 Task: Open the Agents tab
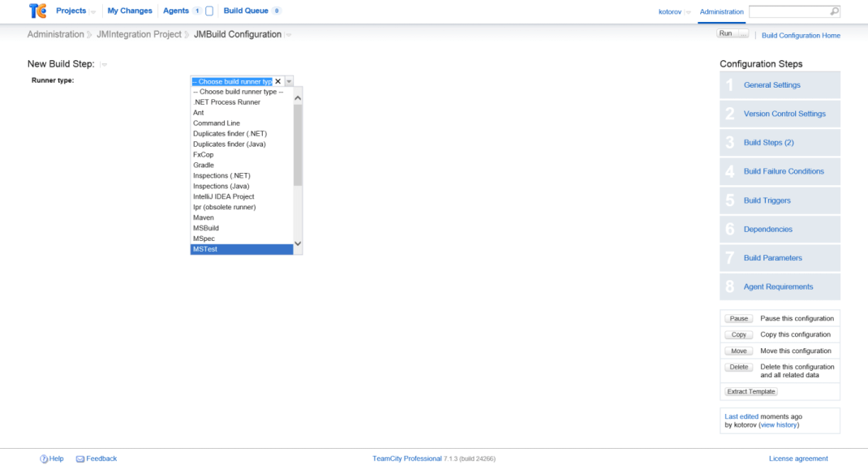click(x=176, y=11)
